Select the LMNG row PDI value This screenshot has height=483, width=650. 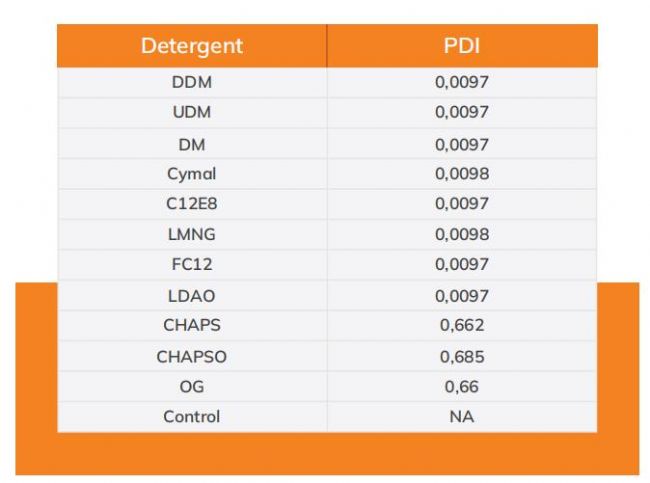coord(461,235)
